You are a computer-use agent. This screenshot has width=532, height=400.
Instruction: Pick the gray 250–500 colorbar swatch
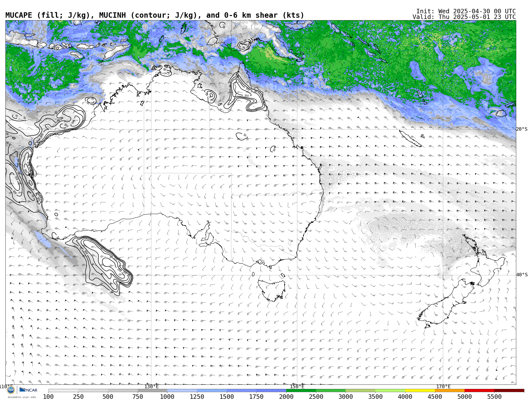pyautogui.click(x=93, y=391)
